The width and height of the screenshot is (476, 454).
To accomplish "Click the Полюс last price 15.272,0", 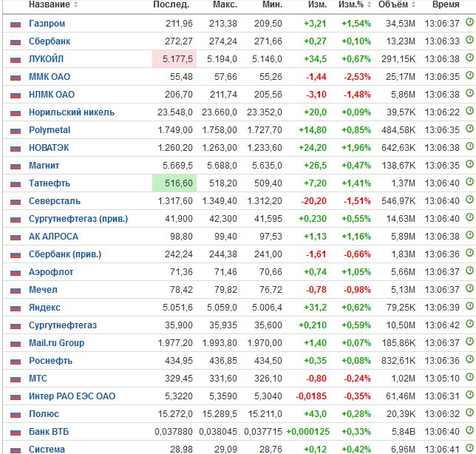I will (175, 414).
